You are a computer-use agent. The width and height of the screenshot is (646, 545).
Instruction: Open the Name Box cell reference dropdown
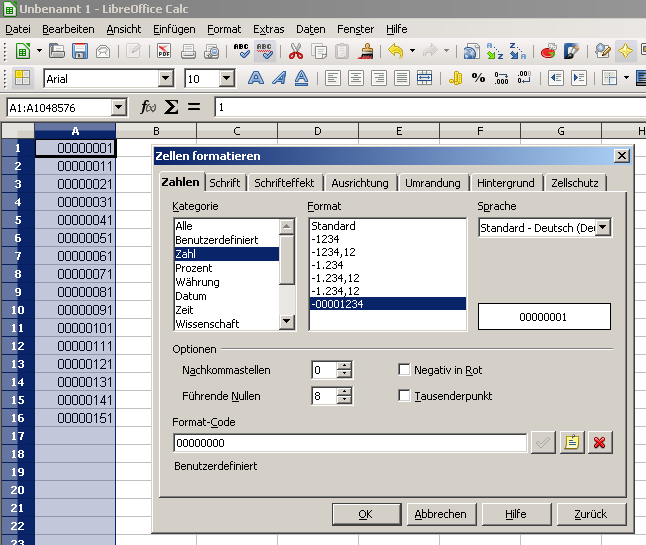pyautogui.click(x=118, y=108)
